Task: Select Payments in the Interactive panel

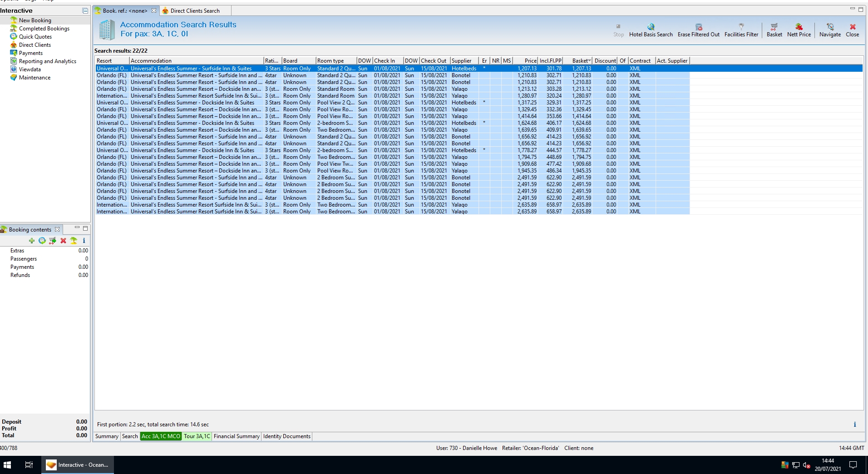Action: (30, 53)
